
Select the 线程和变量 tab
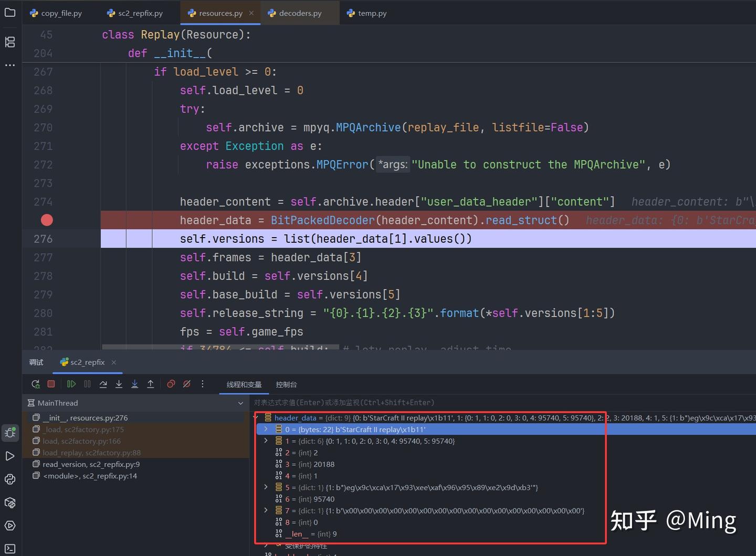point(244,384)
